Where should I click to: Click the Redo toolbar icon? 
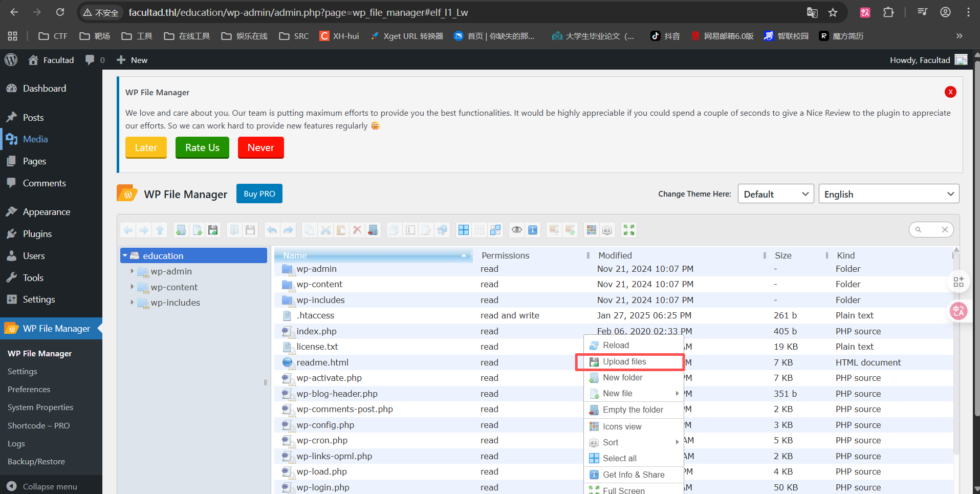click(288, 230)
